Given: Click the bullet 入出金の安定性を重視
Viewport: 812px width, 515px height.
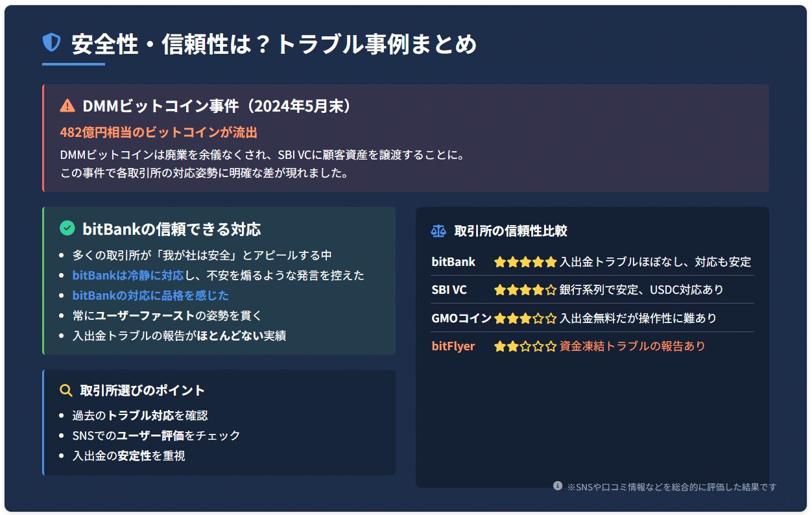Looking at the screenshot, I should point(129,455).
